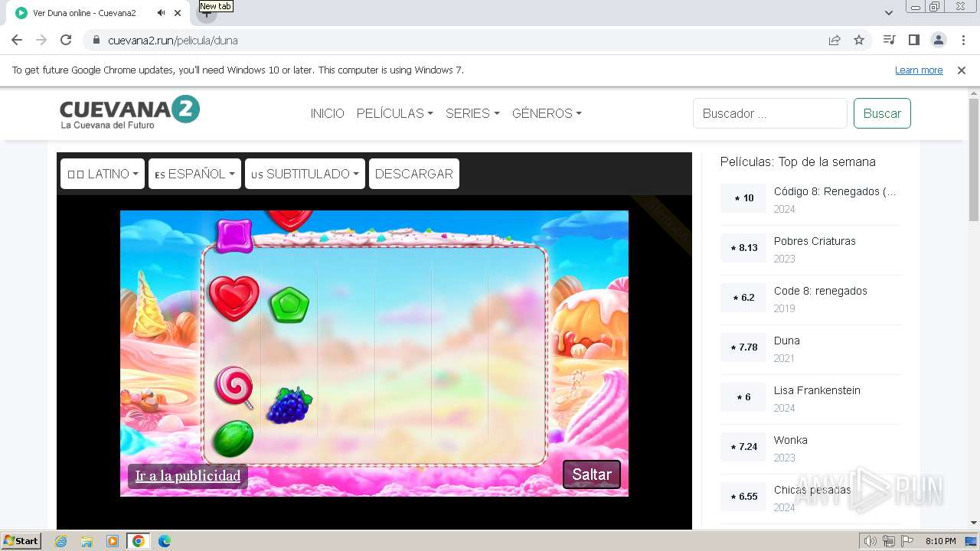This screenshot has width=980, height=551.
Task: Close the Ver Duna online tab
Action: coord(178,13)
